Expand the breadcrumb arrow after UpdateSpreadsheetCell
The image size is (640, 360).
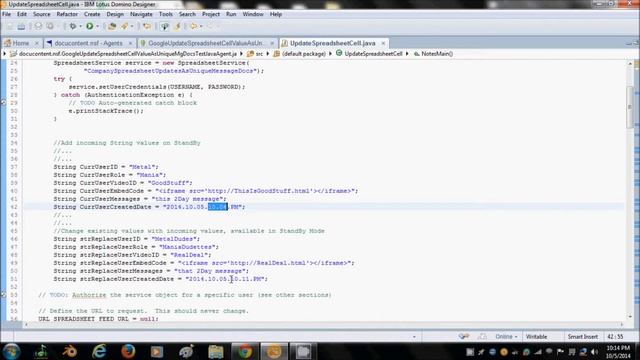(407, 53)
